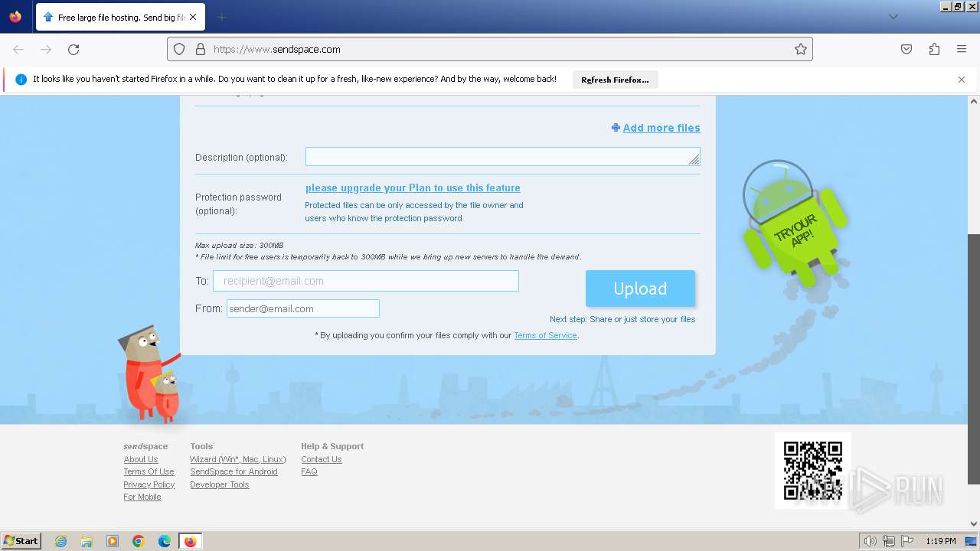Focus the sender email field
The width and height of the screenshot is (980, 551).
pyautogui.click(x=303, y=308)
